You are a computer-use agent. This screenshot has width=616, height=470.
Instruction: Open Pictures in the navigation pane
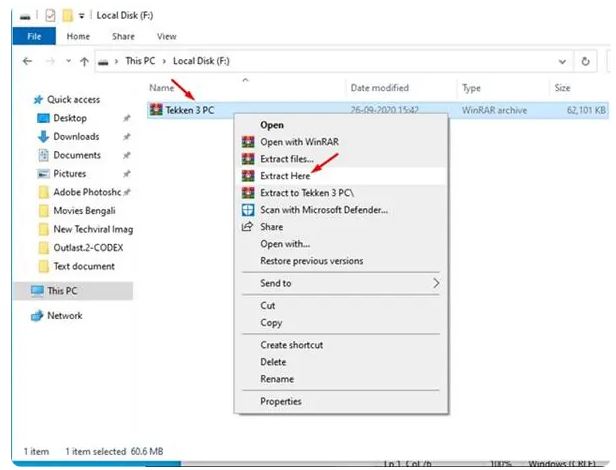click(70, 173)
